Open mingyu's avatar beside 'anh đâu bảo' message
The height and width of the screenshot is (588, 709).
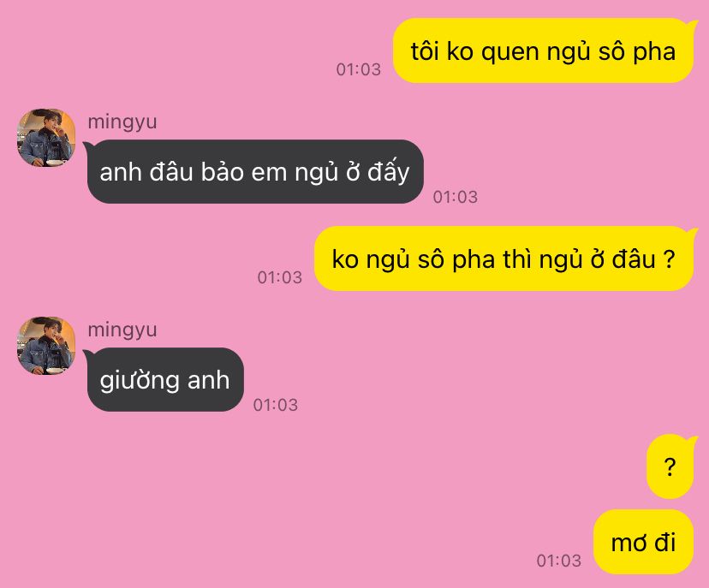click(x=46, y=138)
